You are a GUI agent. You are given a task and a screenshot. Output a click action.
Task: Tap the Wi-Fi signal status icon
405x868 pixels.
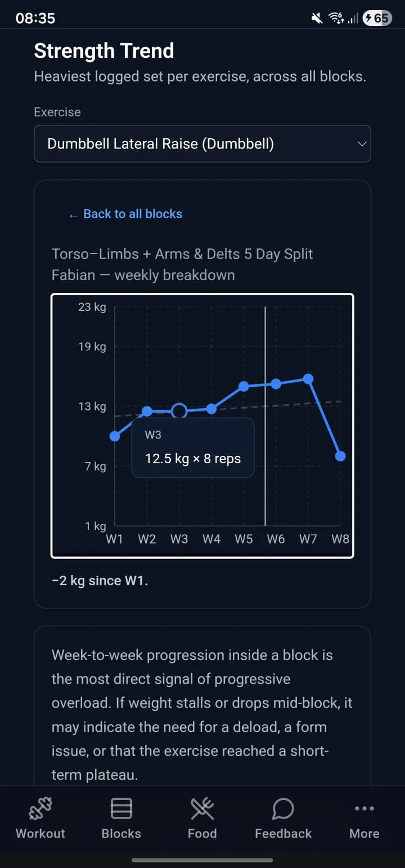click(336, 19)
